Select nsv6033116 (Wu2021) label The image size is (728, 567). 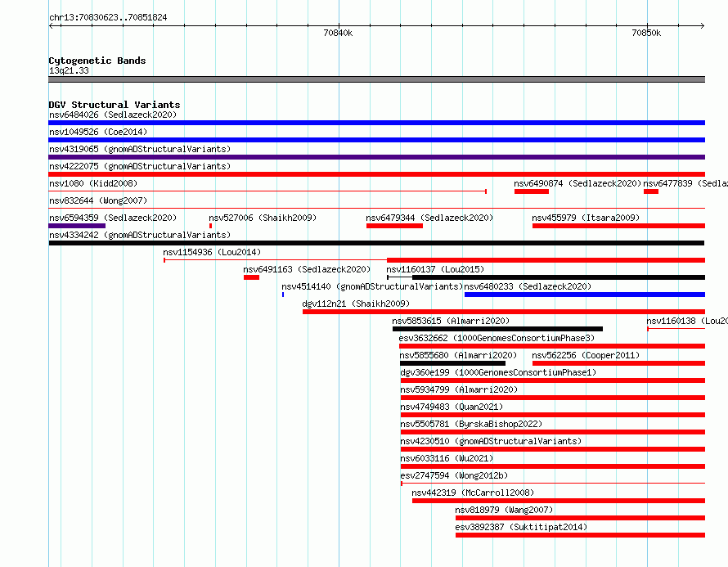tap(447, 458)
